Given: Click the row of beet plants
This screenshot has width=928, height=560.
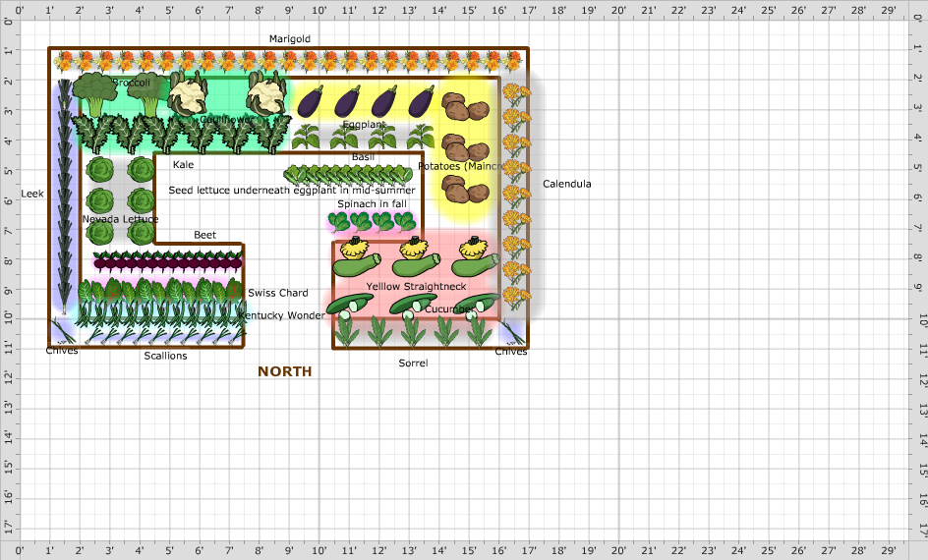Looking at the screenshot, I should (x=167, y=260).
